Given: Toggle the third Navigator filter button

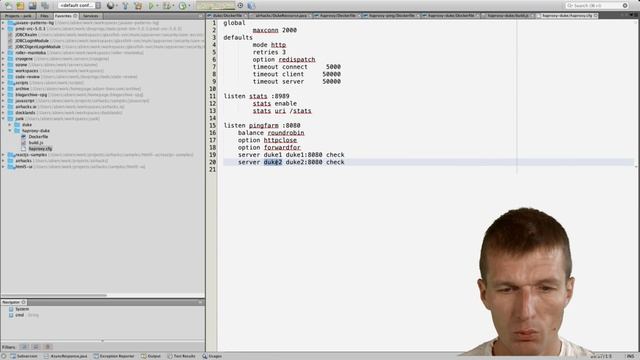Looking at the screenshot, I should pos(47,347).
